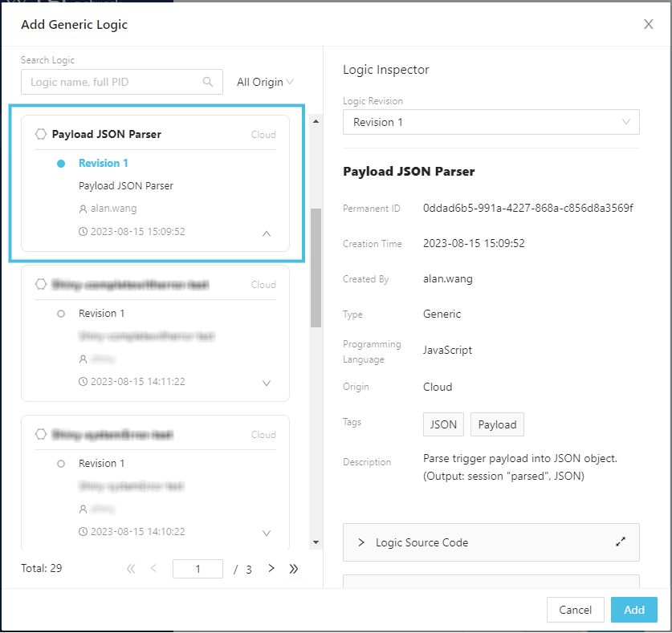Jump to the first page of results
Image resolution: width=672 pixels, height=633 pixels.
click(131, 569)
